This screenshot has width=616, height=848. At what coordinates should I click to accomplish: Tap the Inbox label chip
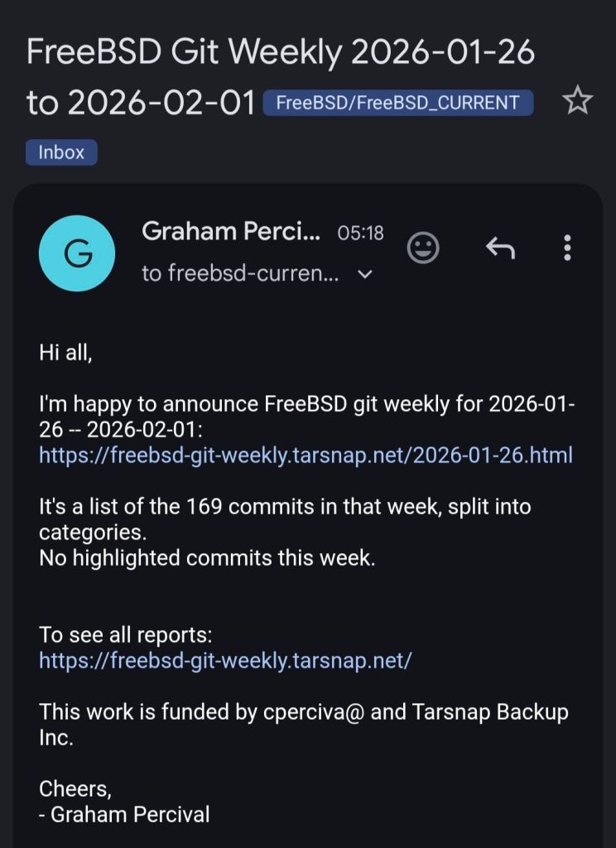coord(61,152)
